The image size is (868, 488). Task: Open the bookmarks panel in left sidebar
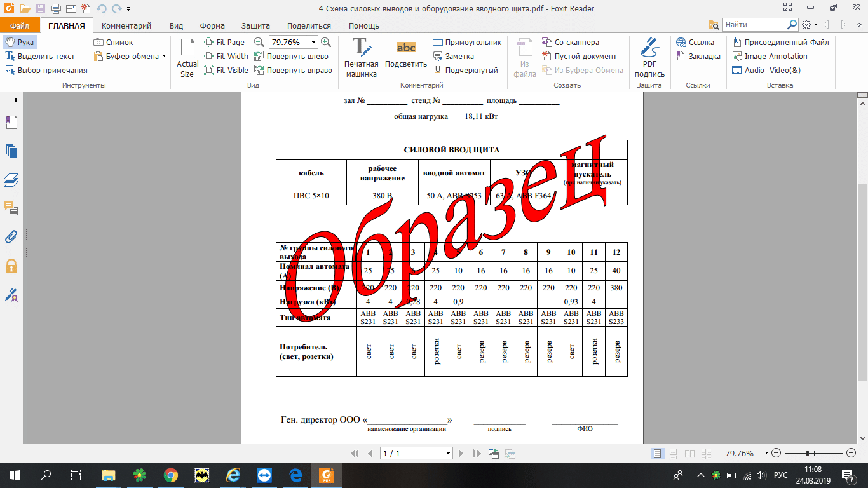click(11, 123)
